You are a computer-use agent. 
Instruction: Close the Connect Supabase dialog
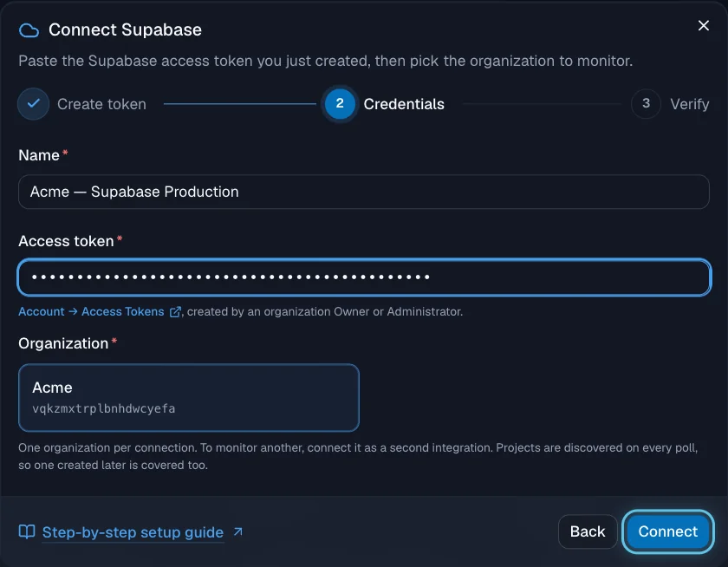704,25
